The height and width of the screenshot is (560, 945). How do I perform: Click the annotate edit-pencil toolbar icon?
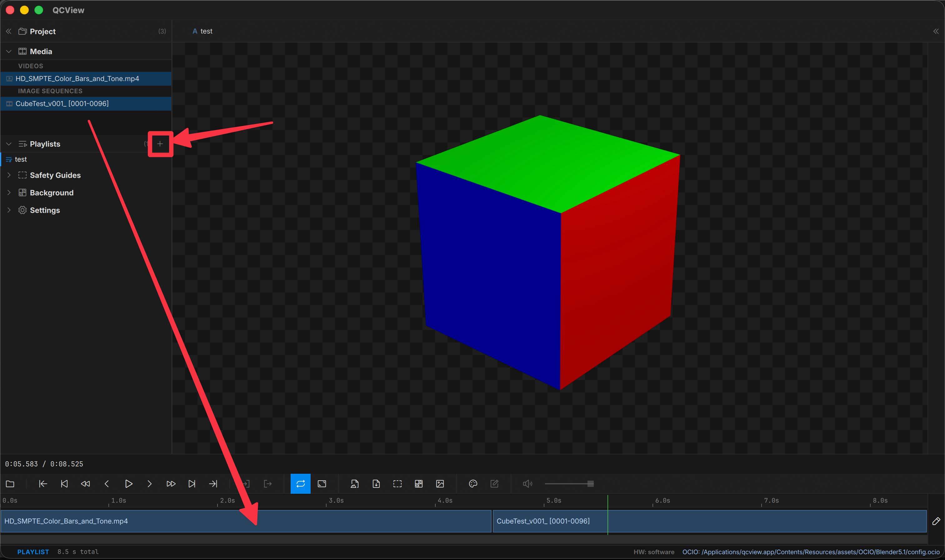(x=495, y=484)
